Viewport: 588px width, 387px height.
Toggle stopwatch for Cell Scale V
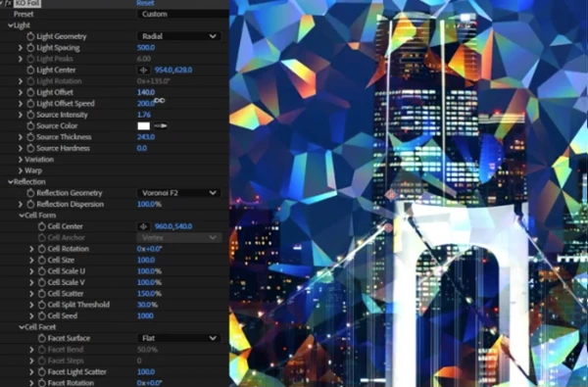pyautogui.click(x=41, y=282)
